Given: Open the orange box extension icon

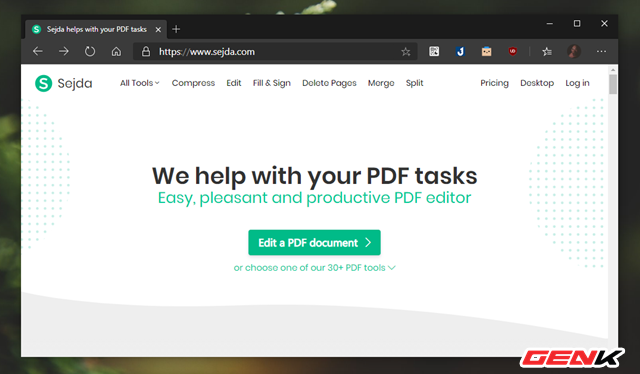Looking at the screenshot, I should [486, 51].
